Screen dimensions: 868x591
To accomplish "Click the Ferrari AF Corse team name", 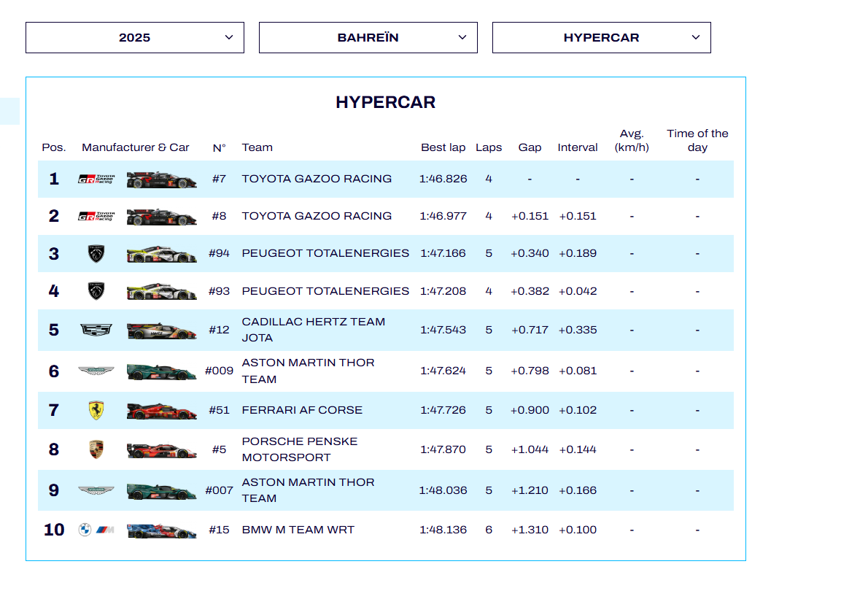I will [302, 410].
